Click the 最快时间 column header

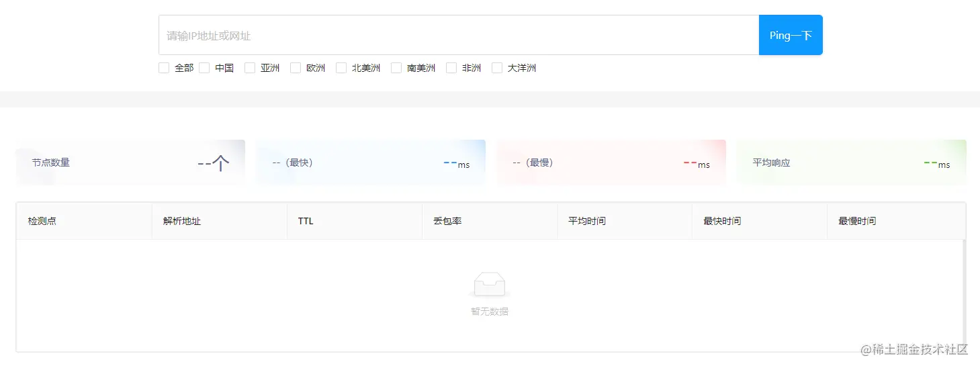point(759,221)
